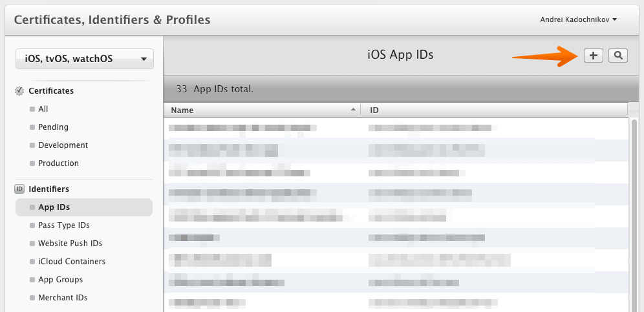Open Development certificates

63,145
